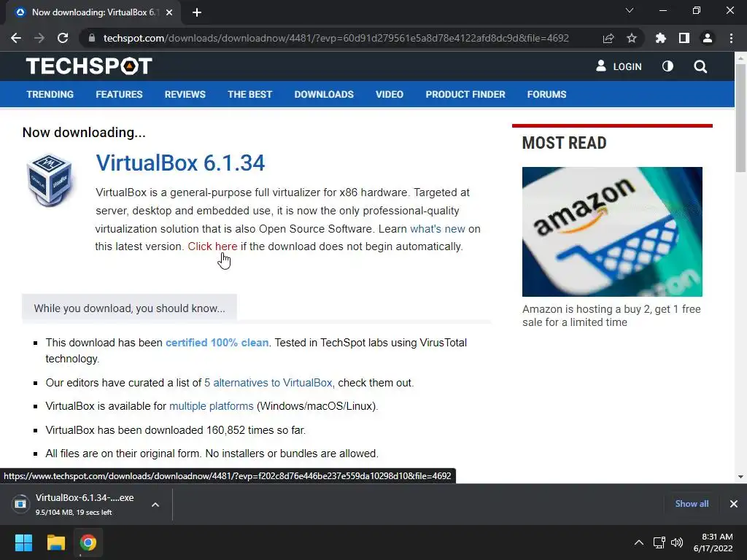Click Show all downloads

click(692, 504)
